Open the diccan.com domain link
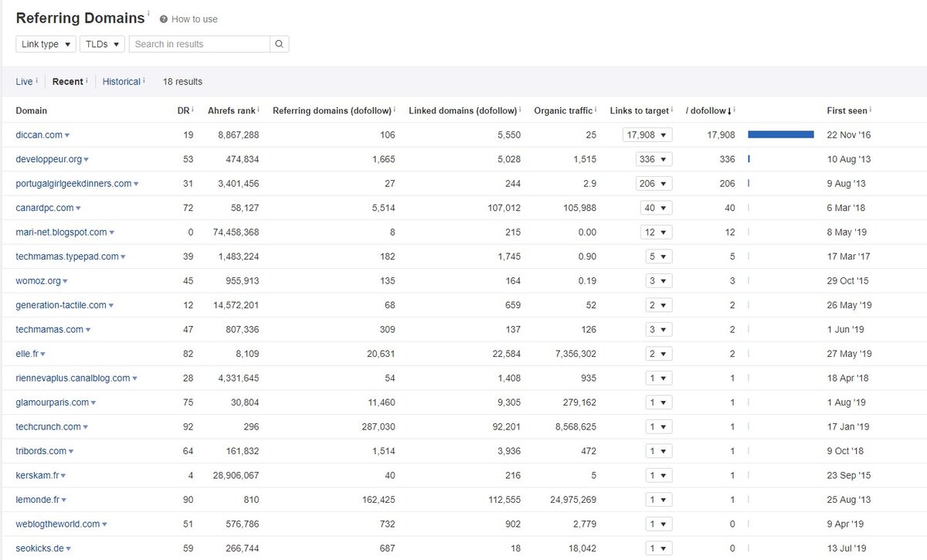 pyautogui.click(x=39, y=135)
